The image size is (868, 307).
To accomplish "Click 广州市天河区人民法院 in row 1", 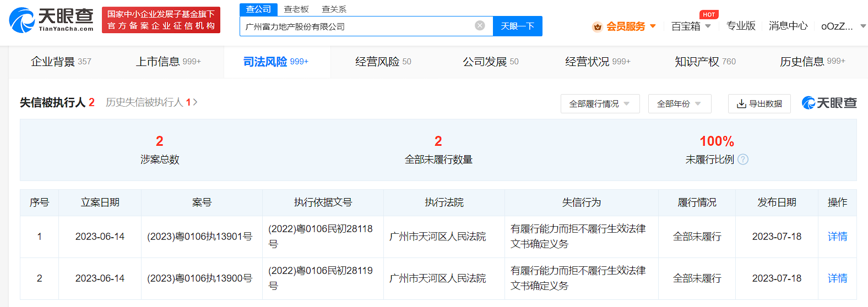I will [x=438, y=237].
